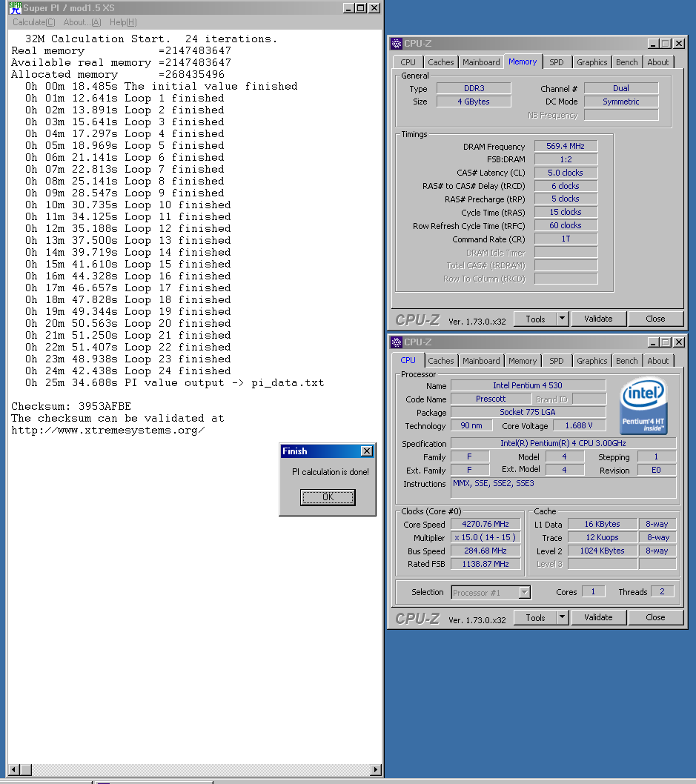
Task: Click the Rated FSB value 1138.87 MHz
Action: click(485, 564)
